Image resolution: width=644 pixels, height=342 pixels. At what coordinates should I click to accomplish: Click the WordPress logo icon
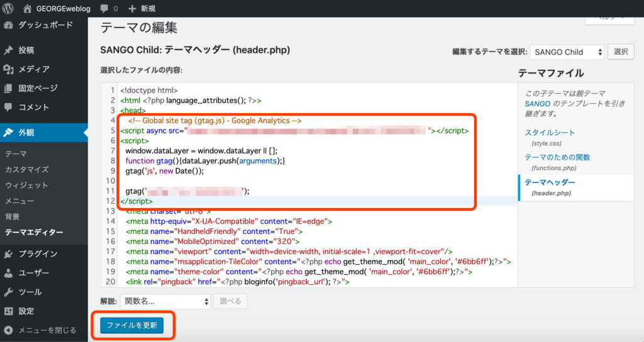8,8
